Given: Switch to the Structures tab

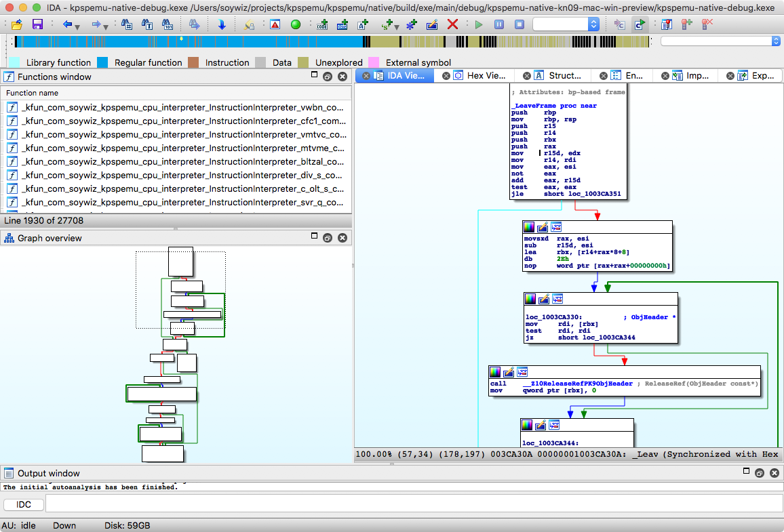Looking at the screenshot, I should (x=564, y=75).
